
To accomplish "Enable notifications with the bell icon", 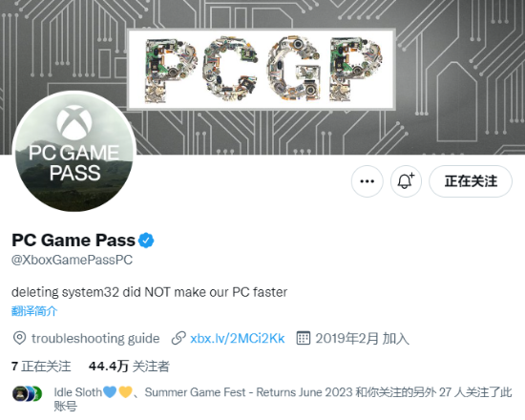I will tap(406, 181).
